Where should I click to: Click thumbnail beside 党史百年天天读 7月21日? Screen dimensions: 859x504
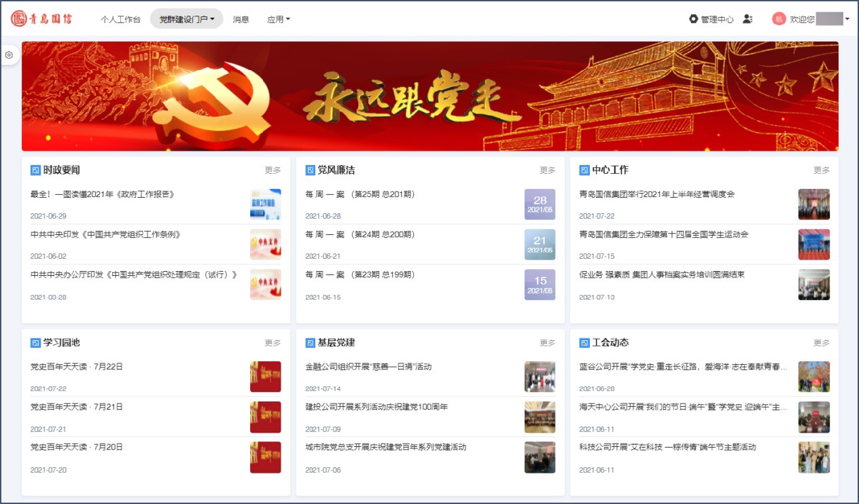[266, 417]
